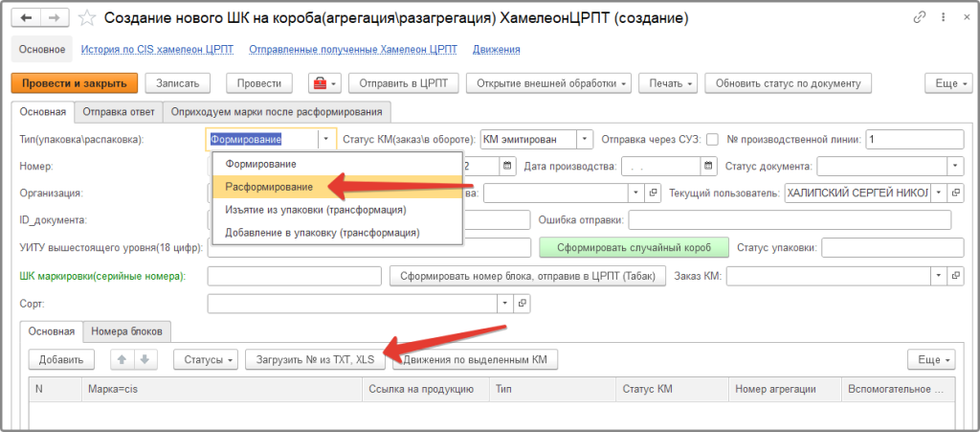Open the table Еще menu

[931, 359]
